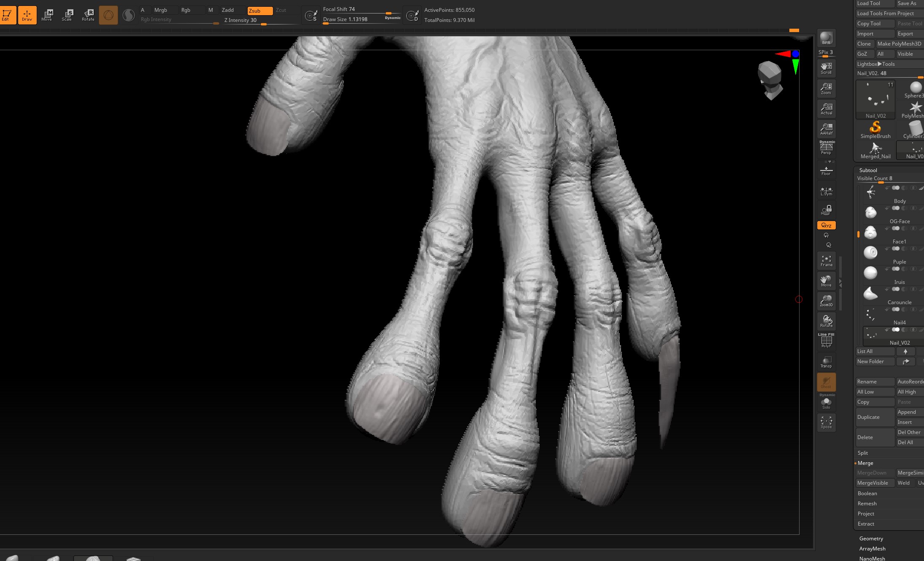Toggle the Zsub mode button
Screen dimensions: 924x561
point(260,11)
